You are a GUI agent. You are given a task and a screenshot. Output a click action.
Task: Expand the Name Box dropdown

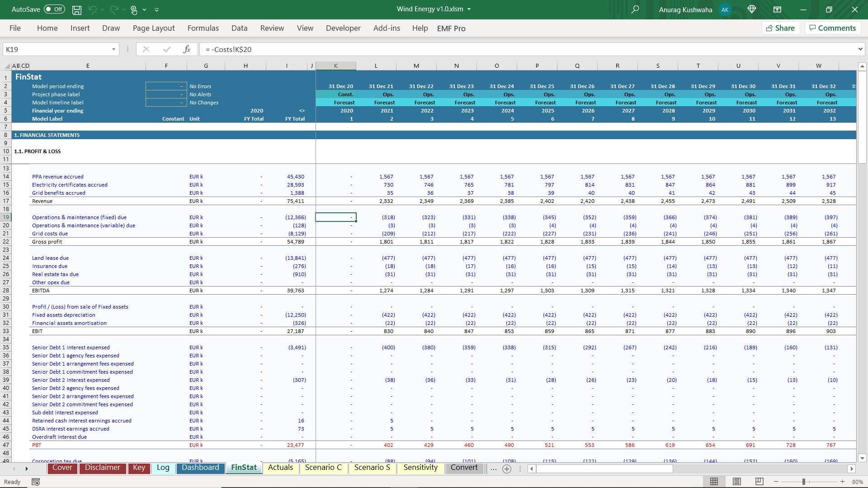(x=113, y=49)
